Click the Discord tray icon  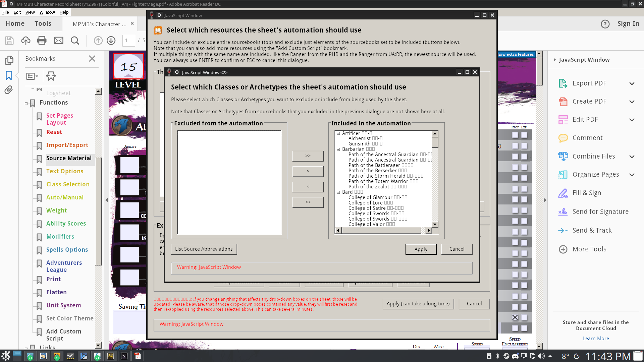515,356
